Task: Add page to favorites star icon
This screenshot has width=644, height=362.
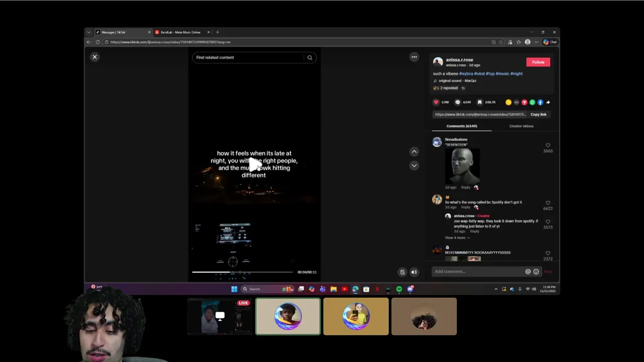Action: (x=501, y=42)
